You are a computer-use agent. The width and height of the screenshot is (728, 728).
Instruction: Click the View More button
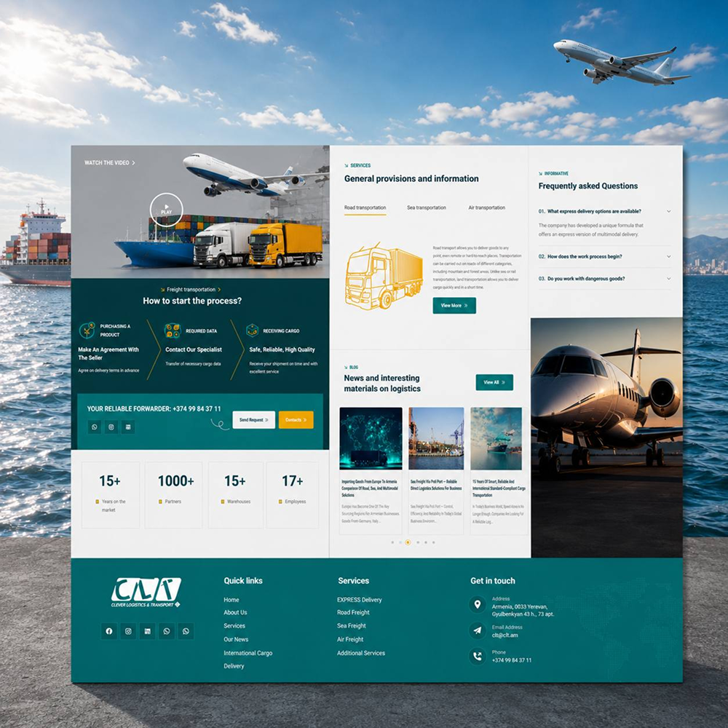[x=454, y=306]
